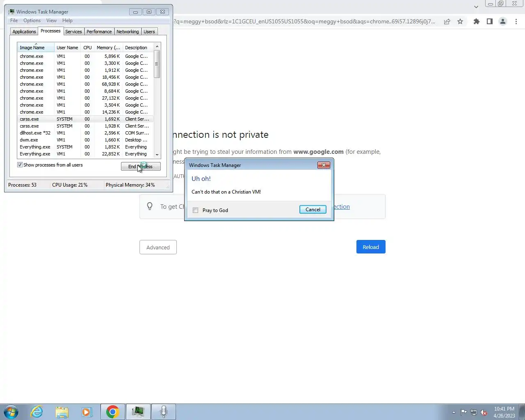This screenshot has height=420, width=525.
Task: Select chrome.exe using 14,236 K
Action: (x=85, y=112)
